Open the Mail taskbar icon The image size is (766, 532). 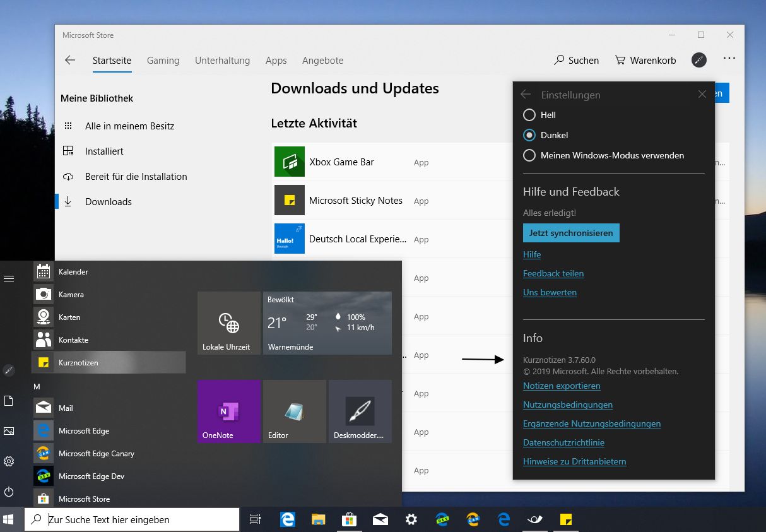[380, 519]
